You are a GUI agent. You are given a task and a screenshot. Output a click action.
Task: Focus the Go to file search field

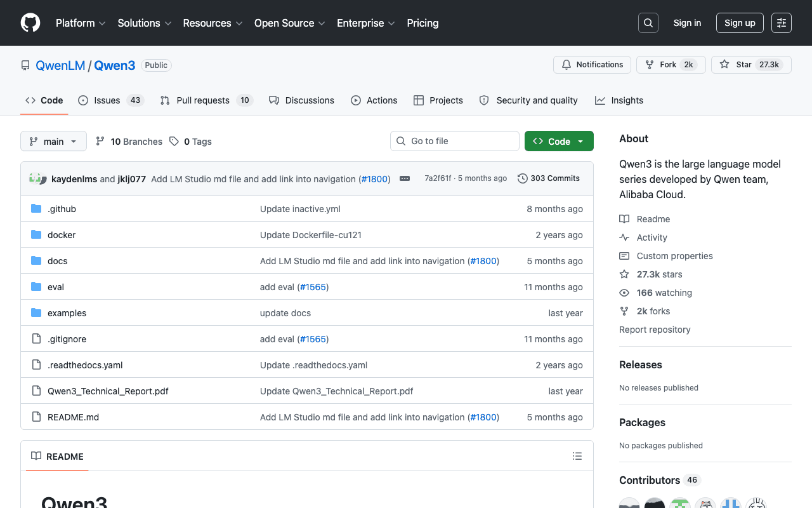pyautogui.click(x=455, y=141)
